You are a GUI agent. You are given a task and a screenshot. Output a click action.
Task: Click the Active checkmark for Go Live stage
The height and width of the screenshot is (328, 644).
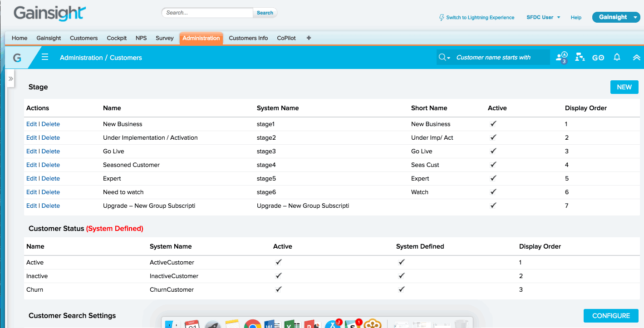pyautogui.click(x=493, y=151)
